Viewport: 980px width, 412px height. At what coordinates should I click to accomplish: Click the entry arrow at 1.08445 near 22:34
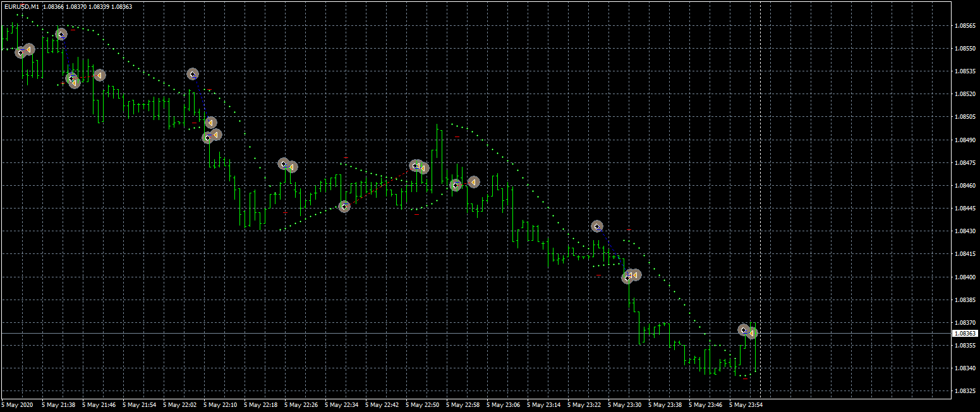pyautogui.click(x=344, y=206)
